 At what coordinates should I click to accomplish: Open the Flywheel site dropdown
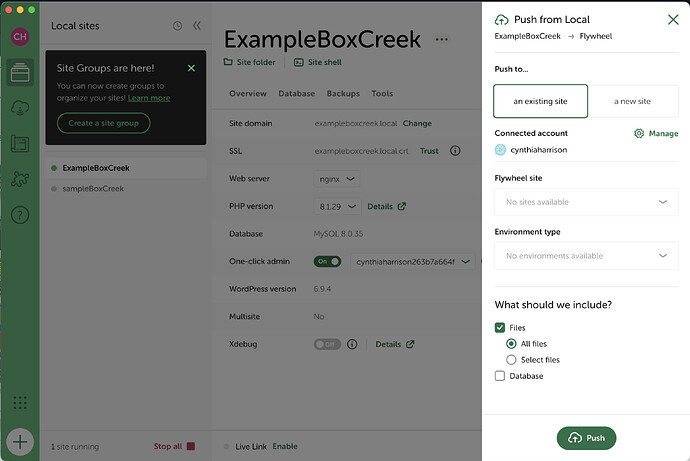click(x=587, y=202)
